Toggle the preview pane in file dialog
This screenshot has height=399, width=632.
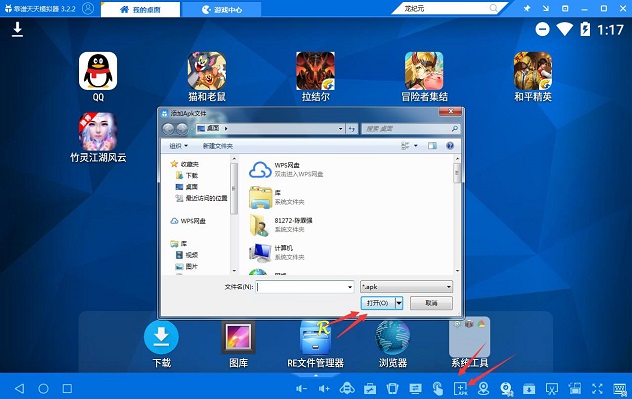(x=432, y=145)
